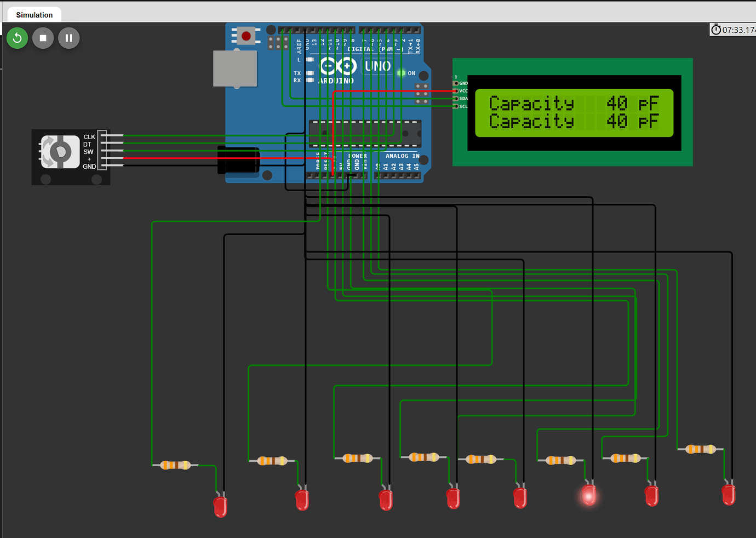
Task: Select the rightmost resistor
Action: 700,449
